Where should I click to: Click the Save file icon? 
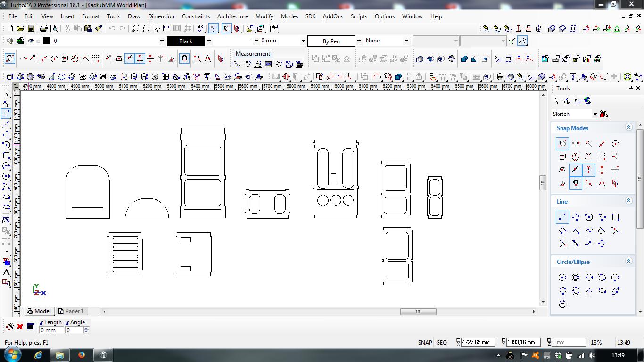click(31, 28)
